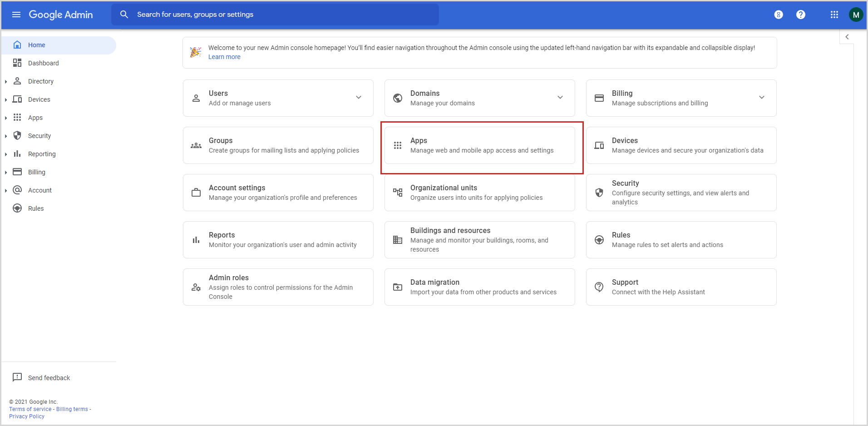
Task: Expand the Users card dropdown
Action: click(358, 97)
